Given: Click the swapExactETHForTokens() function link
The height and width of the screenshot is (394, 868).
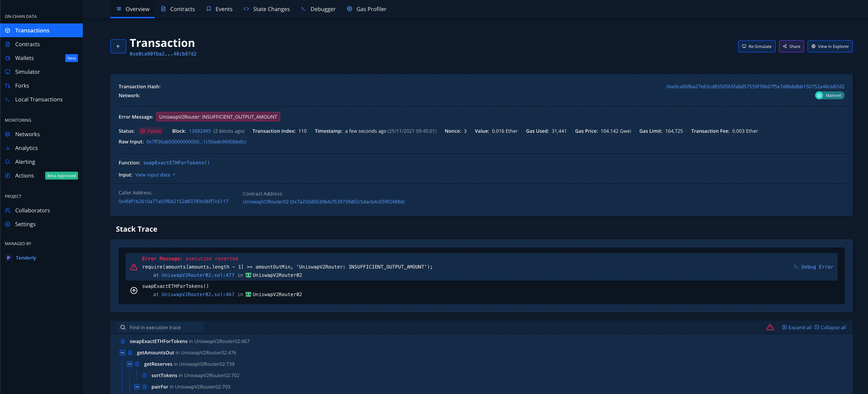Looking at the screenshot, I should point(176,163).
